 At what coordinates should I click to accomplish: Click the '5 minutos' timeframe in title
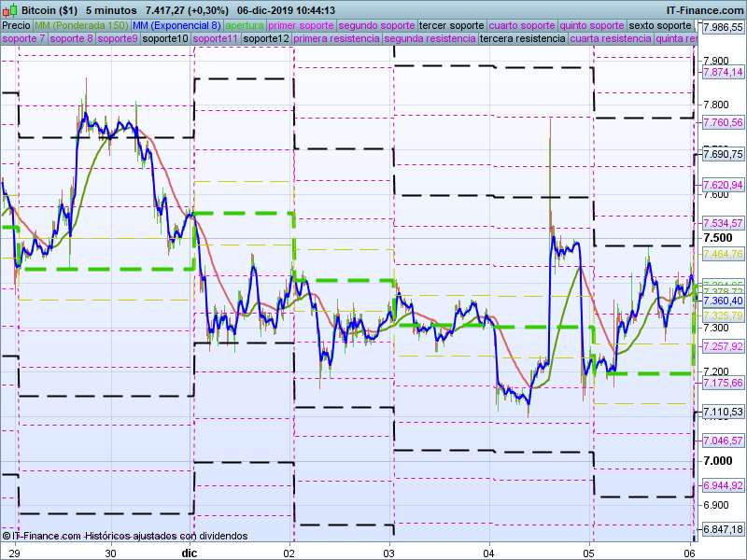click(x=112, y=10)
